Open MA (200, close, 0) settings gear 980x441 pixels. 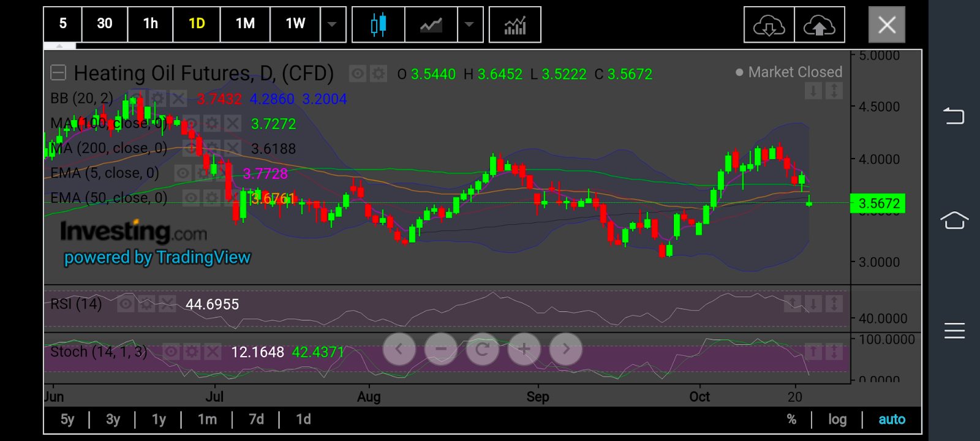click(212, 148)
